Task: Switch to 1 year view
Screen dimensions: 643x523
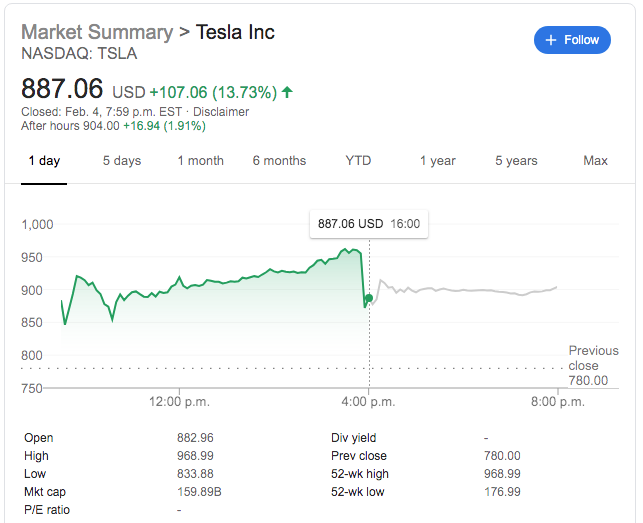Action: click(x=437, y=161)
